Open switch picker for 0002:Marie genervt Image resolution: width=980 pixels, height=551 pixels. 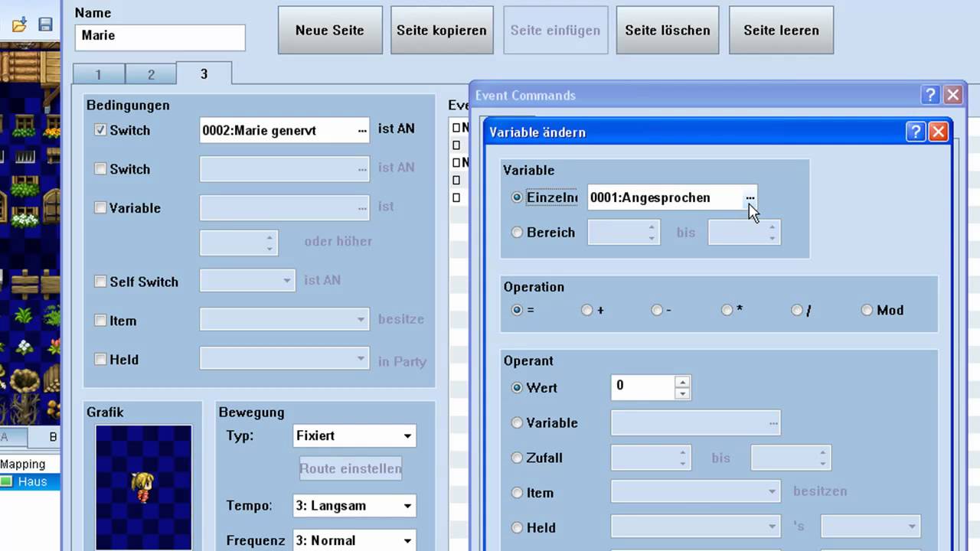[362, 131]
